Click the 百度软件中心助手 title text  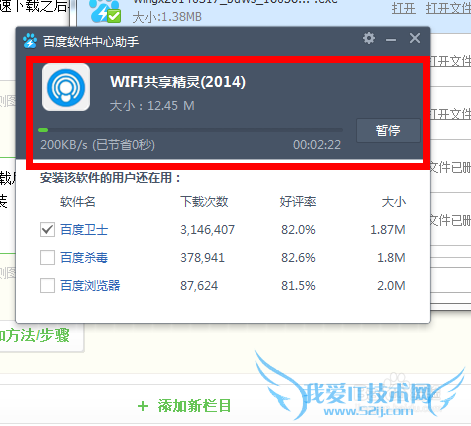click(x=91, y=42)
